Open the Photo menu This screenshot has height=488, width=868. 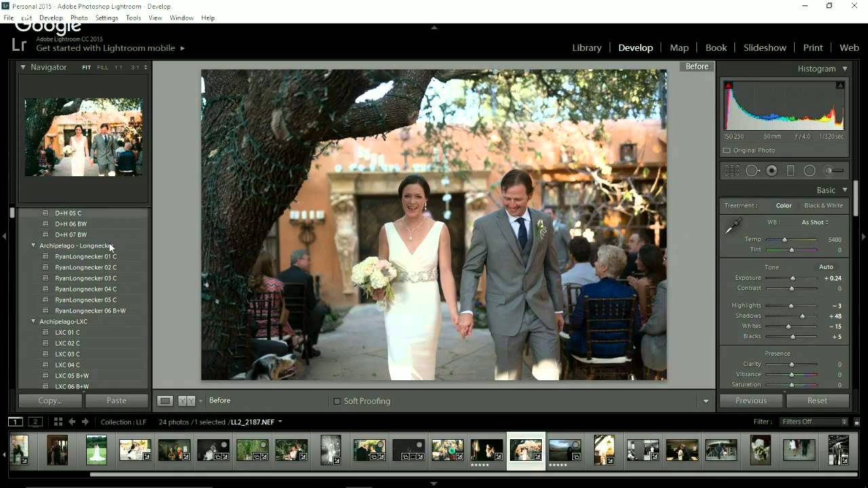coord(79,18)
